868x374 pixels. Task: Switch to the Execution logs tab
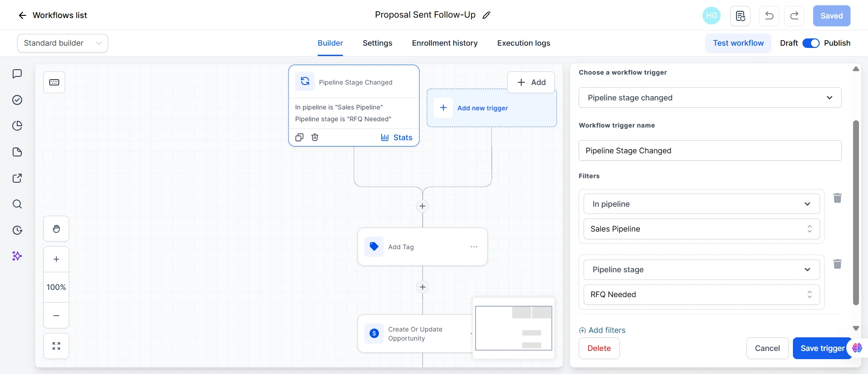tap(524, 43)
